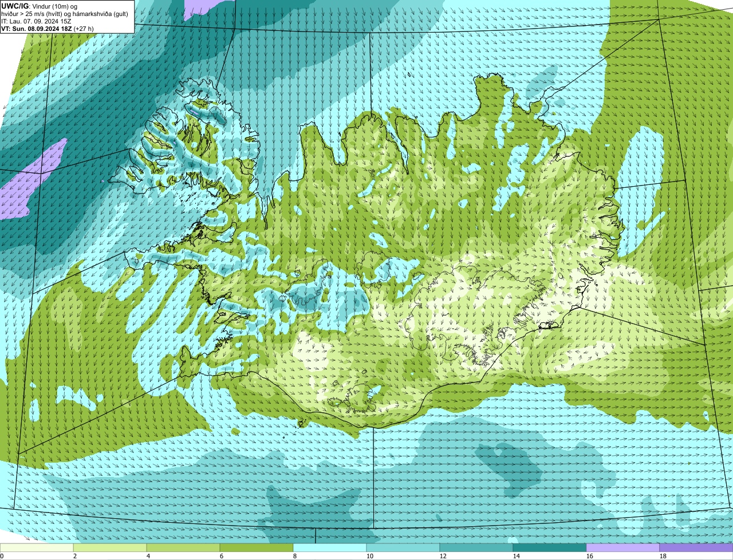The height and width of the screenshot is (560, 733).
Task: Pick the 12–14 m/s medium teal legend swatch
Action: [476, 548]
